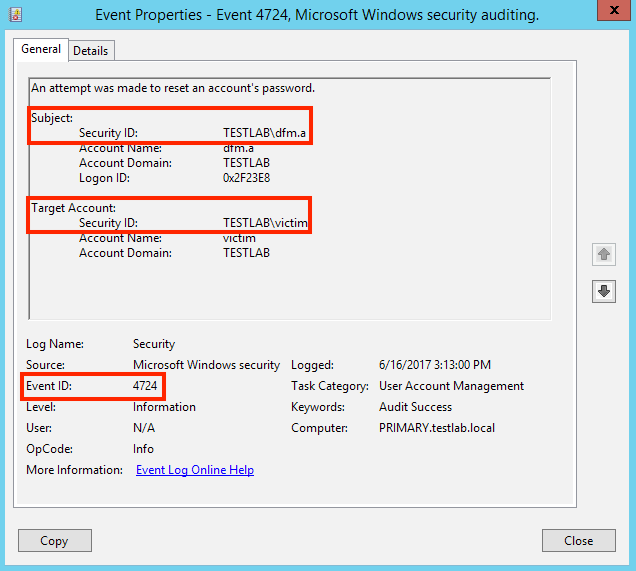Click the up arrow previous event button

(604, 255)
